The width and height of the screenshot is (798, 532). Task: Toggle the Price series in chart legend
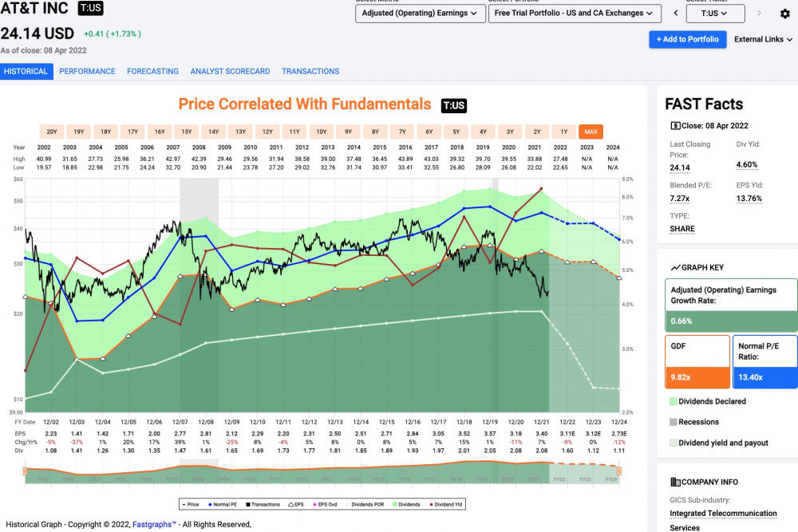191,505
